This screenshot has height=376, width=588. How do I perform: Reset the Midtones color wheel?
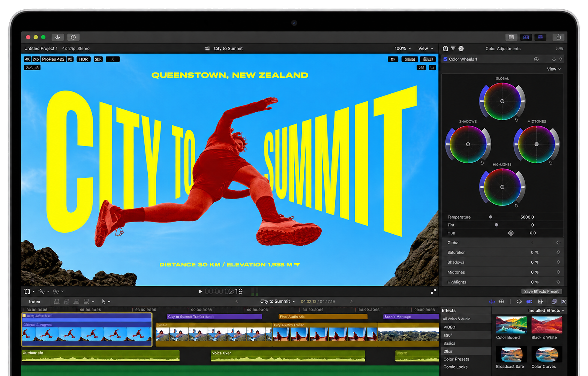pos(550,163)
